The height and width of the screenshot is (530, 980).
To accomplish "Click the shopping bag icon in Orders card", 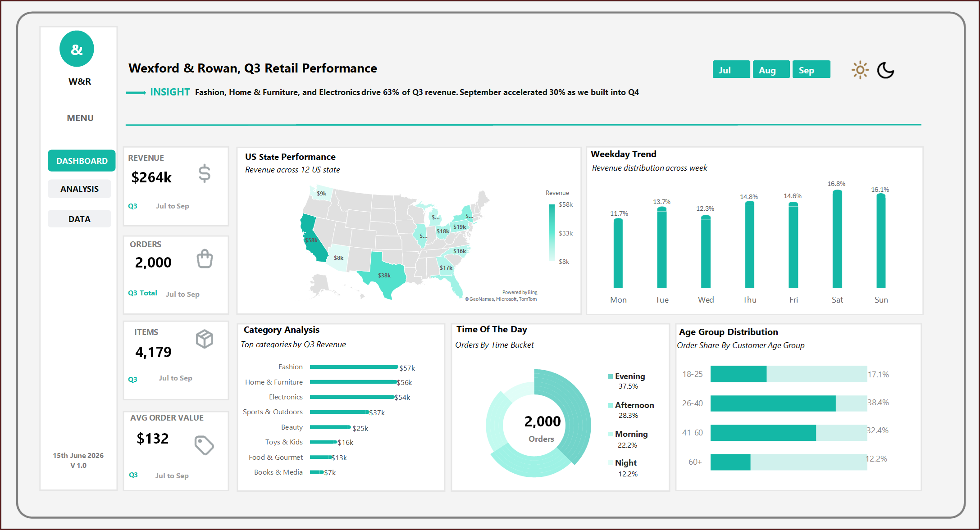I will coord(205,258).
